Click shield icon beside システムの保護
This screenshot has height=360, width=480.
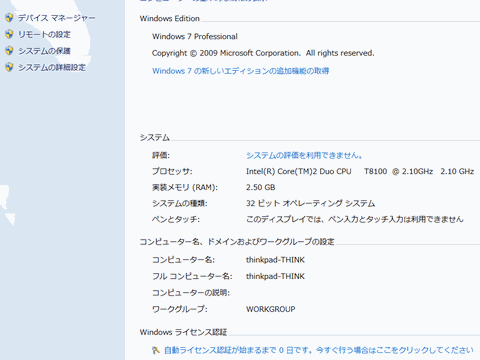coord(9,51)
